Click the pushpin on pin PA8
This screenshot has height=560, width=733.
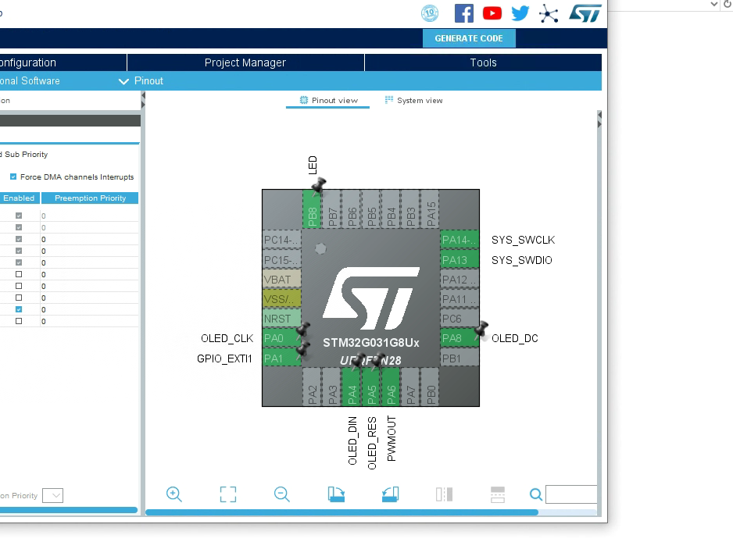481,330
